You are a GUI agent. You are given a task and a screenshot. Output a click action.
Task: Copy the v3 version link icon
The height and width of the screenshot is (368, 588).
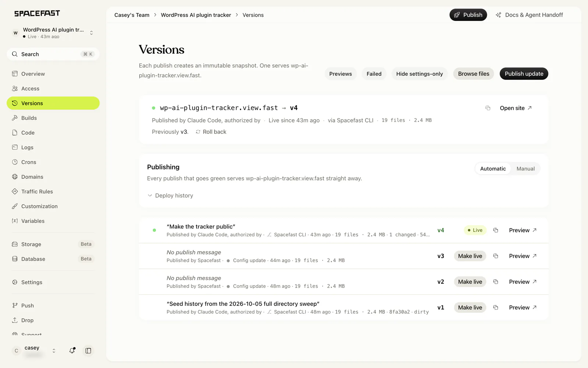pos(495,256)
